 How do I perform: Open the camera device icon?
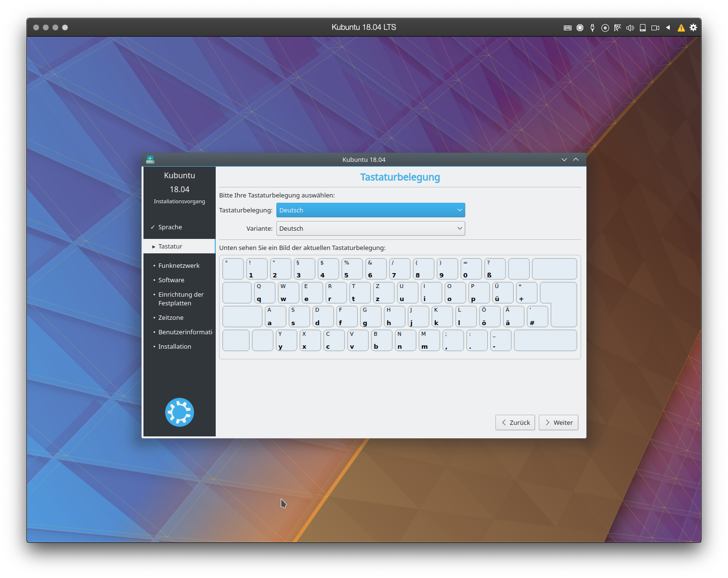[655, 28]
